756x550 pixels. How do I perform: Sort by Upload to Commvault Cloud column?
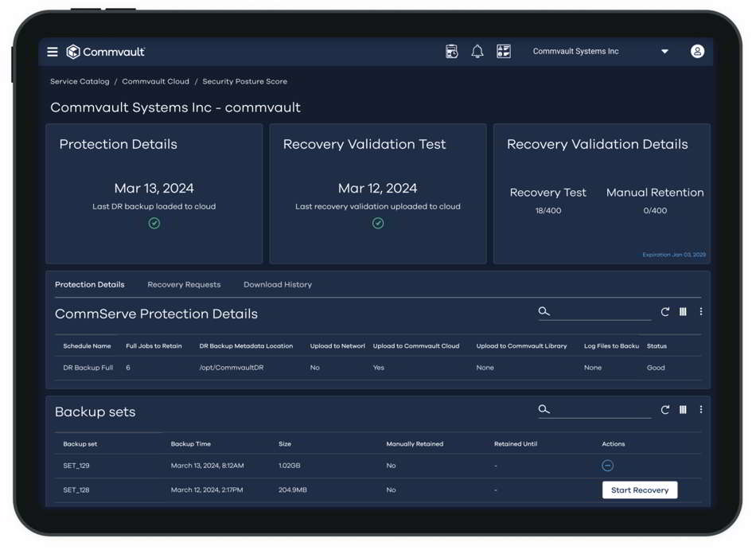[416, 346]
